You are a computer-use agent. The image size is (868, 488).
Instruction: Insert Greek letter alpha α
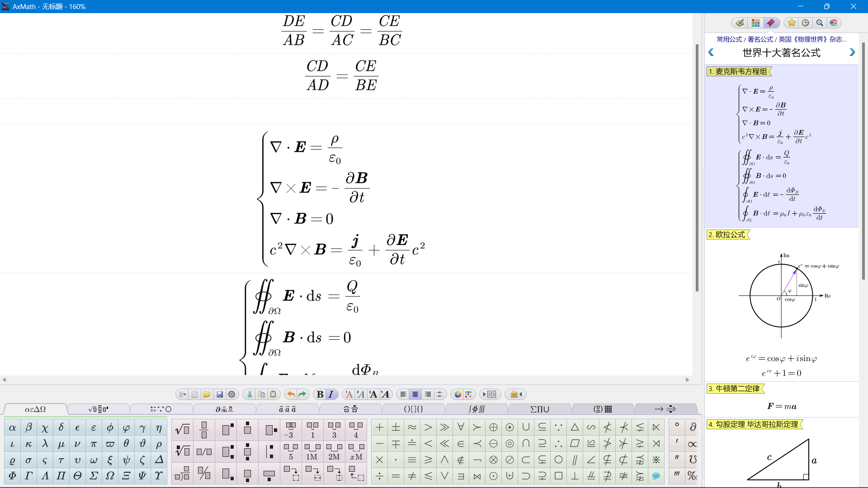13,427
